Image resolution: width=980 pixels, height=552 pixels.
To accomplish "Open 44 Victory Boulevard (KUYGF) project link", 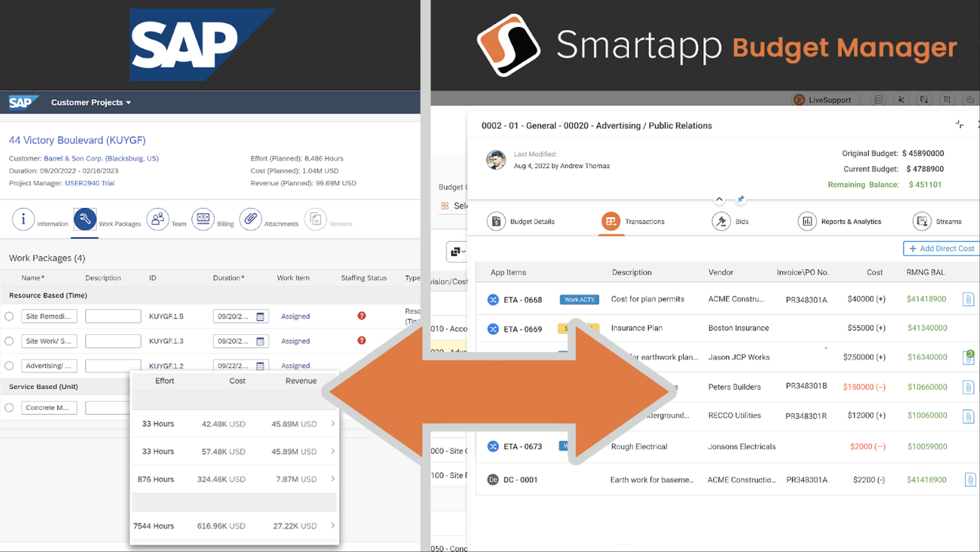I will (x=77, y=140).
